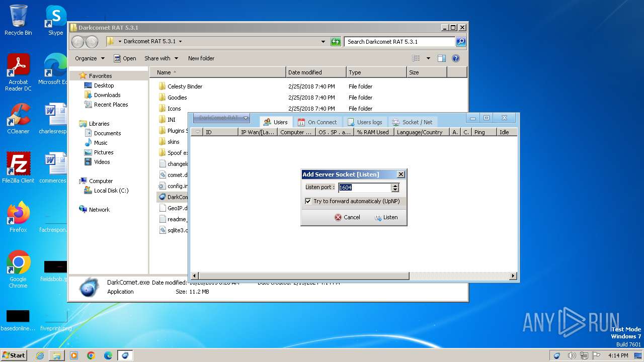Open CCleaner desktop icon
This screenshot has width=644, height=362.
[x=18, y=119]
